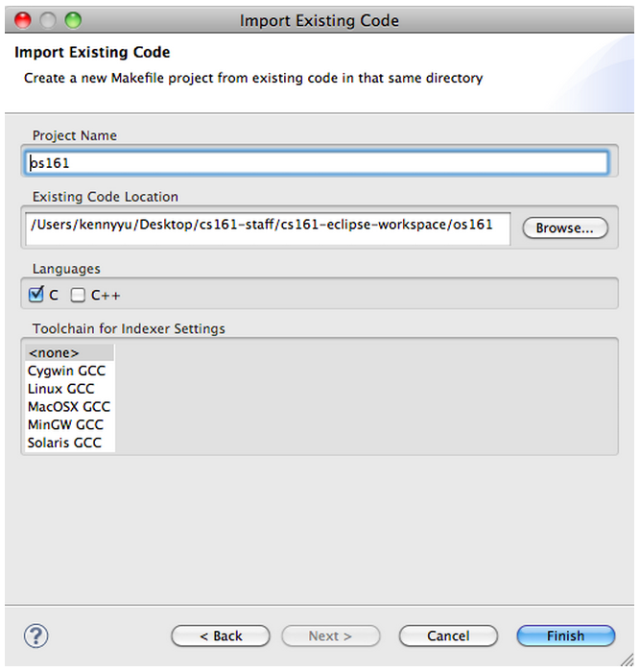Click the window resize grip corner
This screenshot has width=640, height=672.
[628, 660]
